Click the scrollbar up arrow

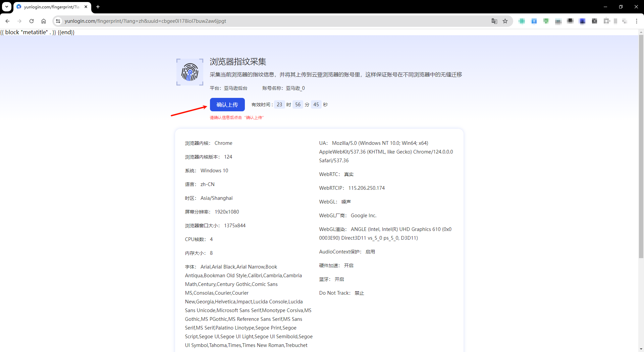point(641,32)
